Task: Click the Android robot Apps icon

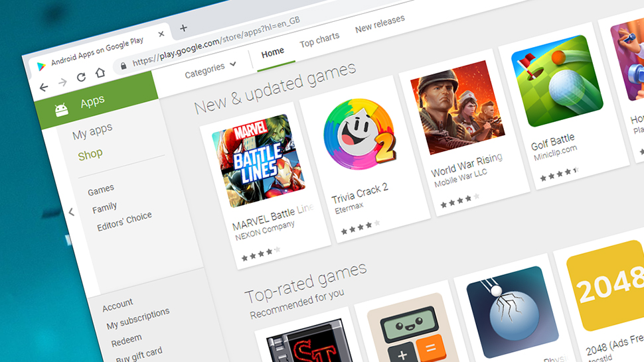Action: point(62,110)
